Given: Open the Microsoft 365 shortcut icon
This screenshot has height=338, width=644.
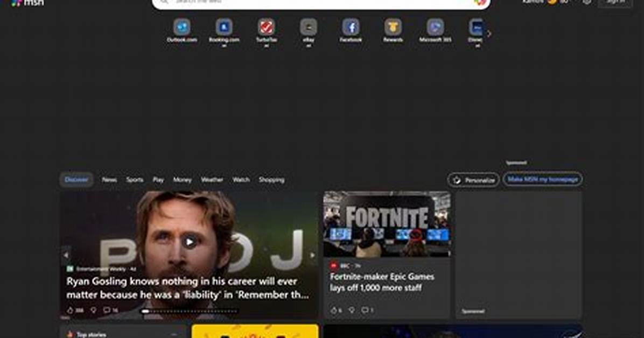Looking at the screenshot, I should 436,27.
